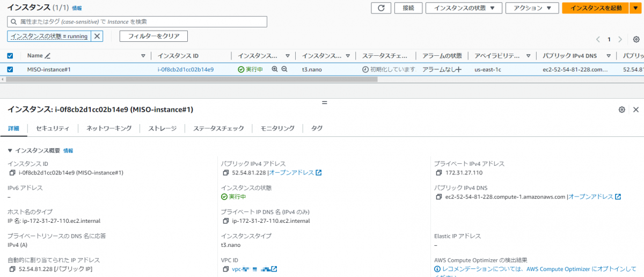Open table preferences gear icon
Viewport: 644px width, 277px height.
636,39
